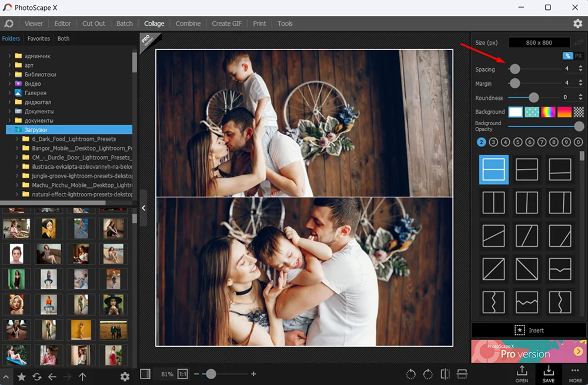Open the settings gear in top-right corner

tap(577, 24)
